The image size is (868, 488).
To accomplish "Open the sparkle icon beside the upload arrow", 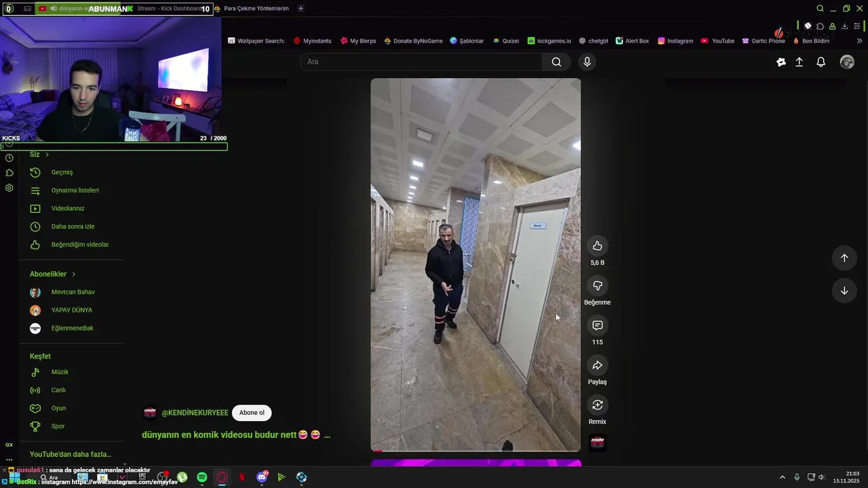I will 781,62.
